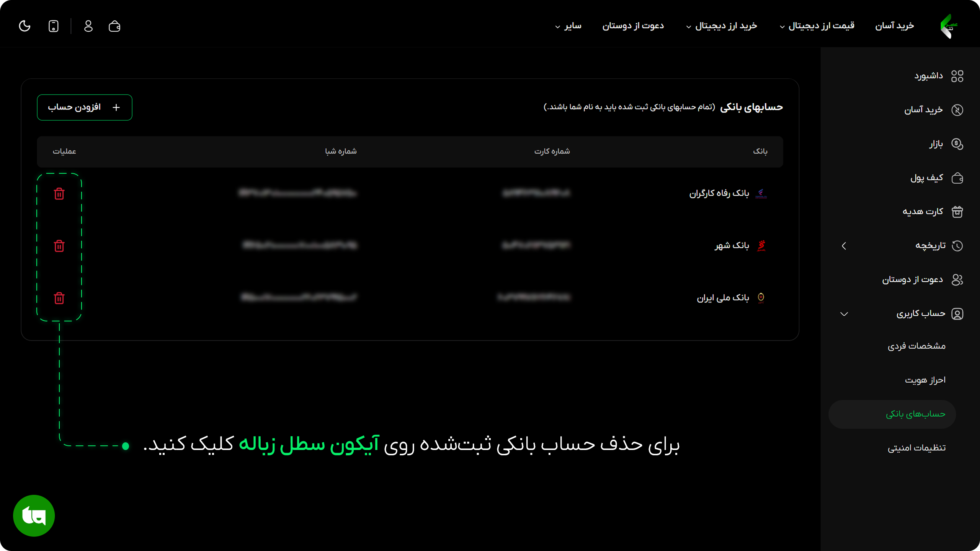980x551 pixels.
Task: Click the کیف پول sidebar wallet icon
Action: click(957, 178)
